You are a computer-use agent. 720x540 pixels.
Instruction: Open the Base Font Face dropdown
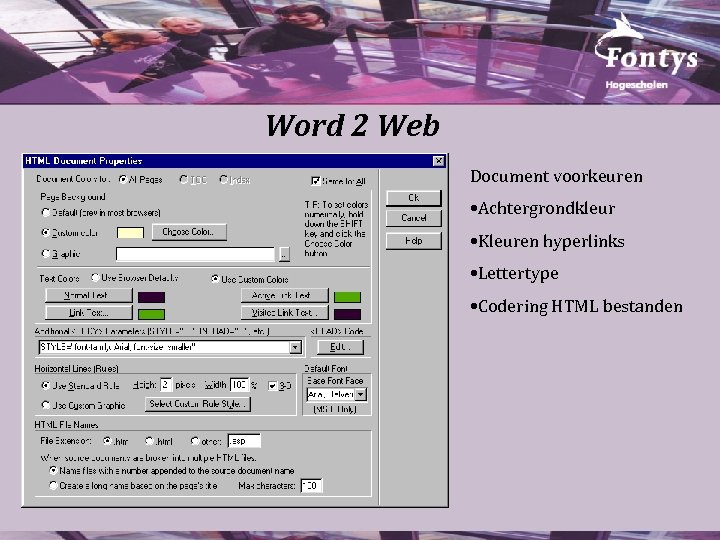coord(361,394)
